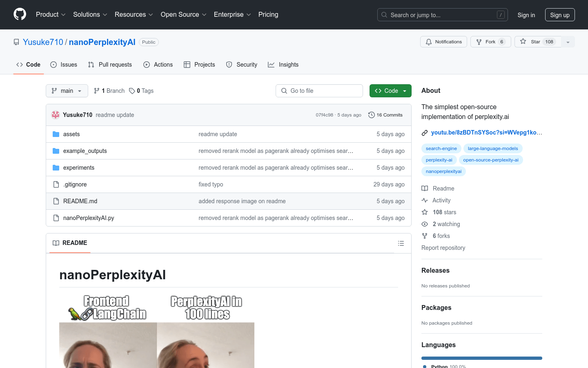Select the README tab header
Viewport: 588px width, 368px height.
[70, 243]
